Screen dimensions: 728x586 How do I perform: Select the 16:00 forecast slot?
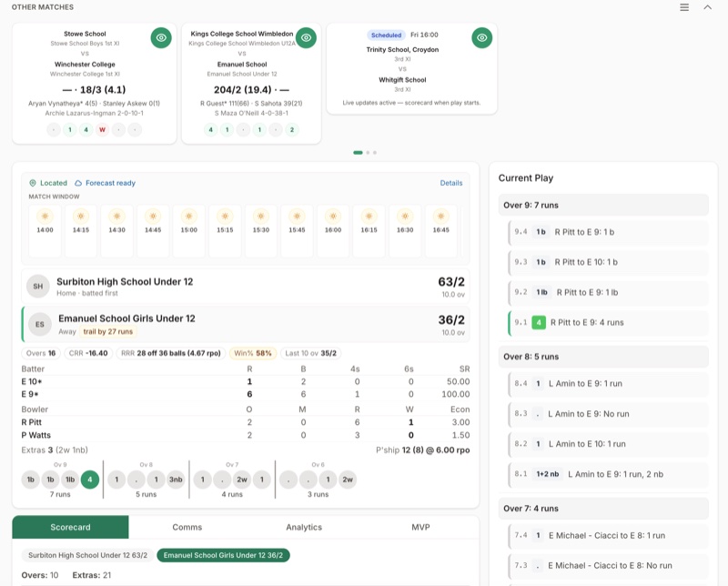(x=333, y=231)
